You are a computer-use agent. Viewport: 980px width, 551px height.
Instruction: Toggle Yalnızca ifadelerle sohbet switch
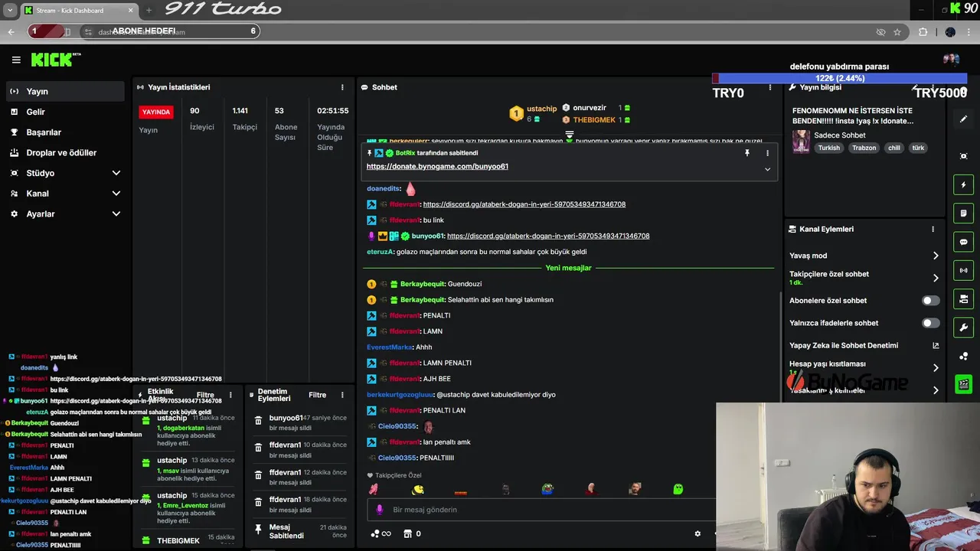point(930,323)
